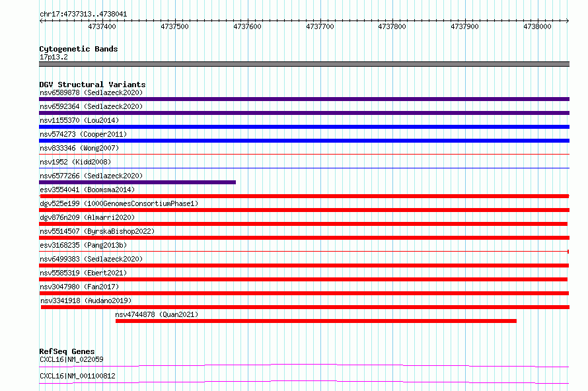Open the CXCL16|NM_022059 gene label
588x391 pixels.
(71, 359)
